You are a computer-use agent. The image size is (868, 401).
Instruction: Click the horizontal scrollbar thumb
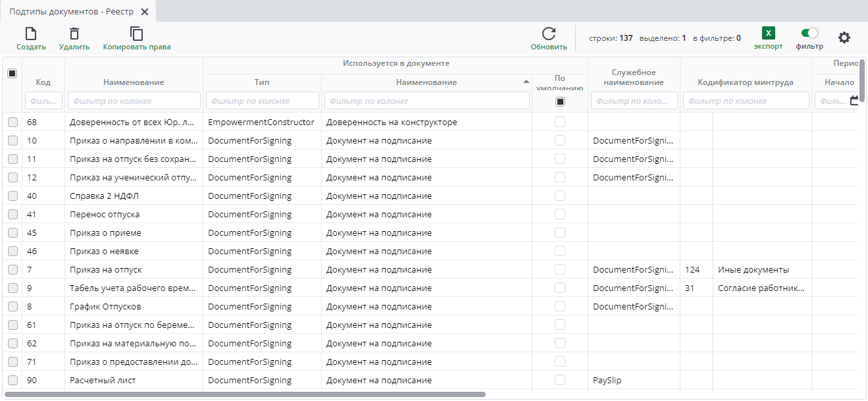click(245, 394)
